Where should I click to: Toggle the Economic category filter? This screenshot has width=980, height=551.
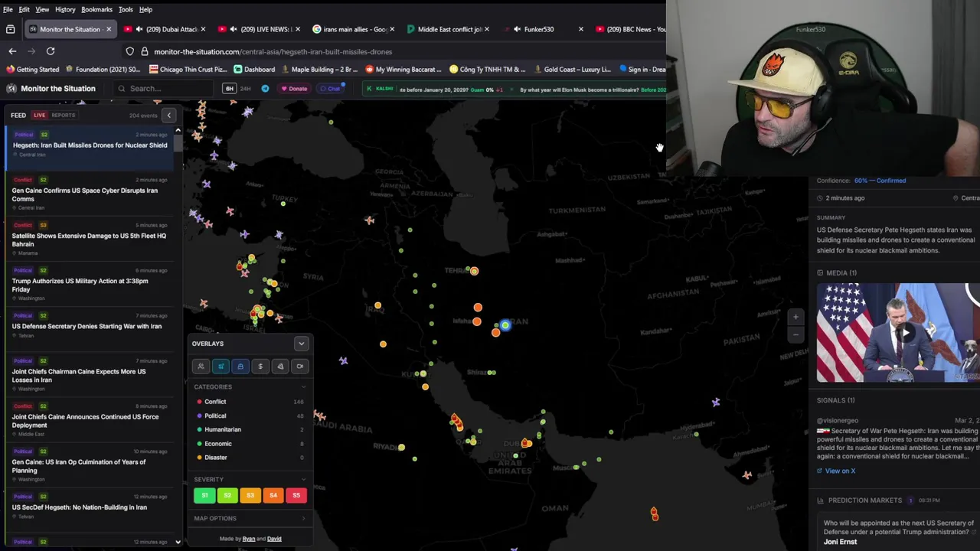(x=250, y=443)
